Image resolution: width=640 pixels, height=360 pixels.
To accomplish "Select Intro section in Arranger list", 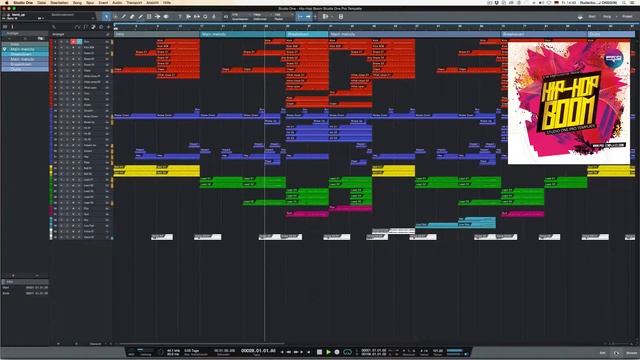I will 25,44.
